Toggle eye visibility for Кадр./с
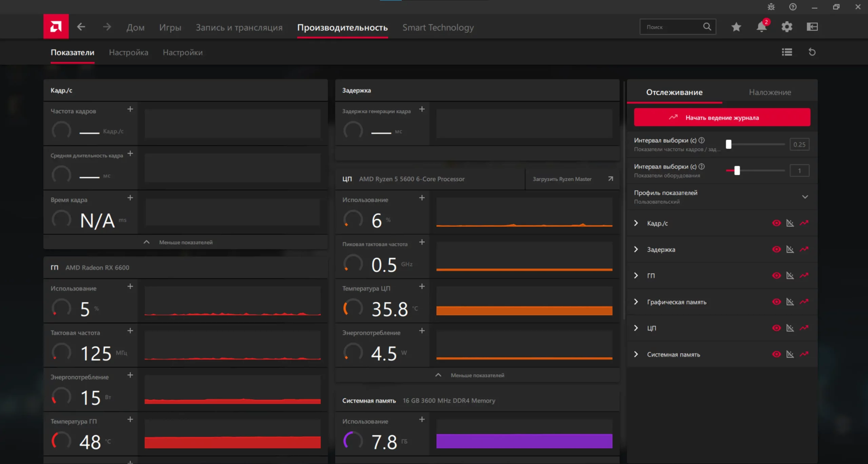The image size is (868, 464). (x=776, y=223)
